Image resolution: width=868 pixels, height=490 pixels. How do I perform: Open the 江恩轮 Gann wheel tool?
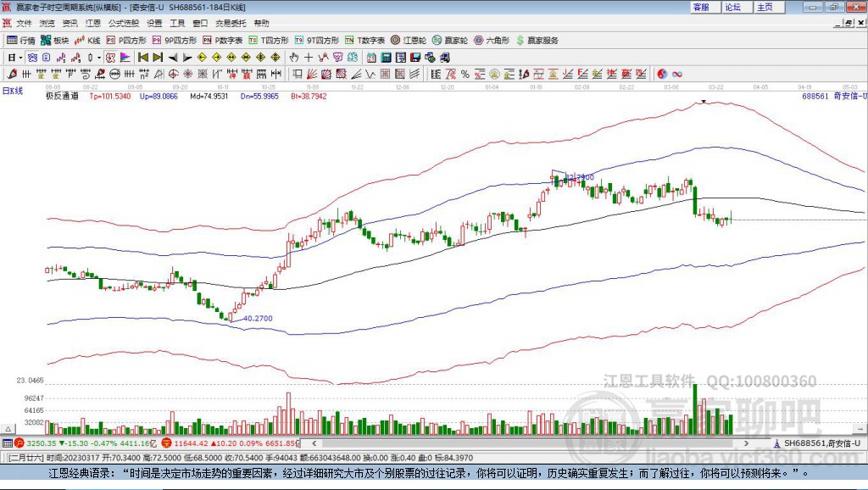(409, 41)
